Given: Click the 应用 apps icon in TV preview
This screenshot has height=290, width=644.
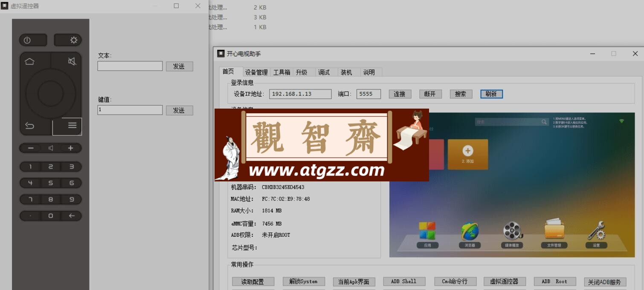Looking at the screenshot, I should coord(427,231).
